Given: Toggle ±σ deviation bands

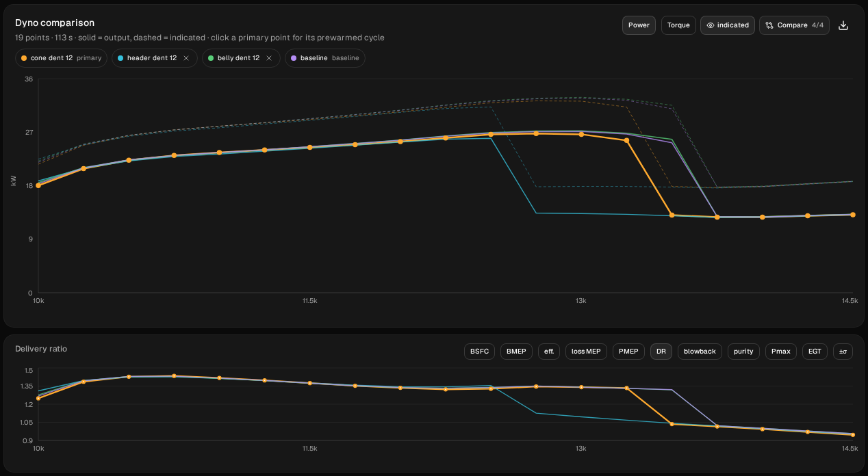Looking at the screenshot, I should point(843,352).
